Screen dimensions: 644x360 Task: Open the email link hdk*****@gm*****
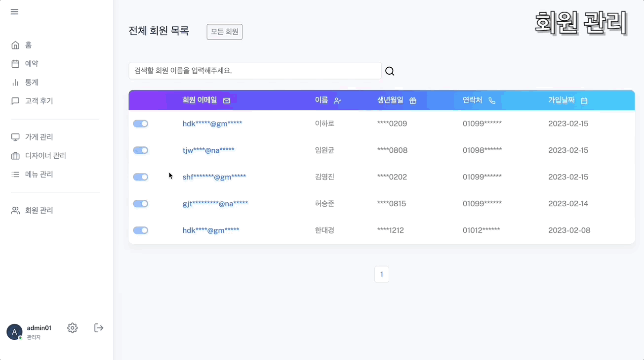pos(212,124)
